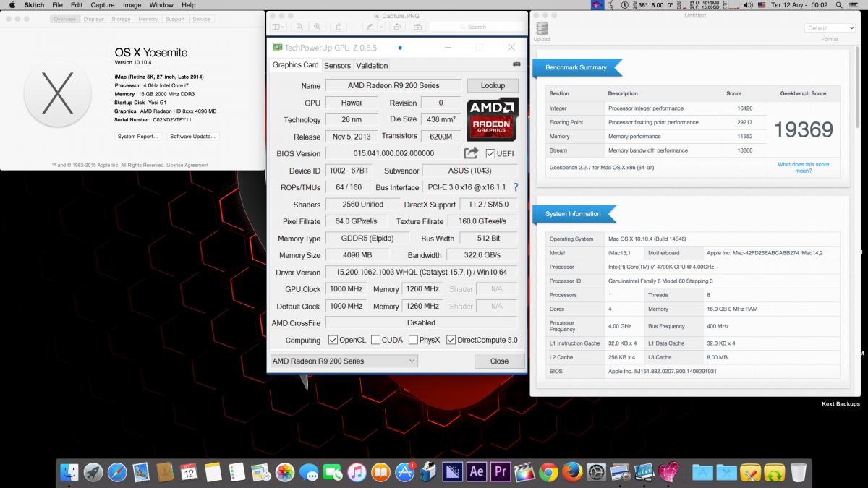This screenshot has height=488, width=868.
Task: Open the App Store from the Dock
Action: (404, 472)
